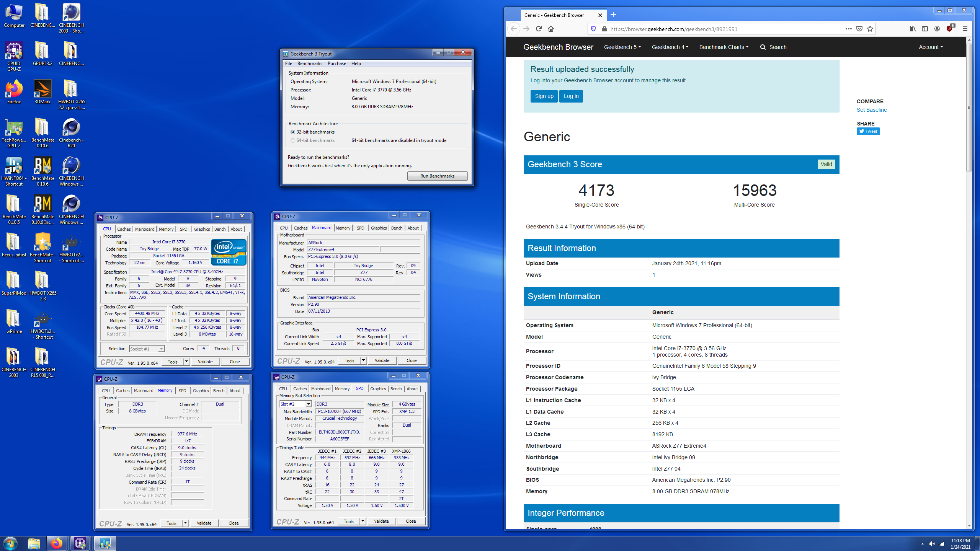This screenshot has width=980, height=551.
Task: Open a new browser tab
Action: pyautogui.click(x=613, y=15)
